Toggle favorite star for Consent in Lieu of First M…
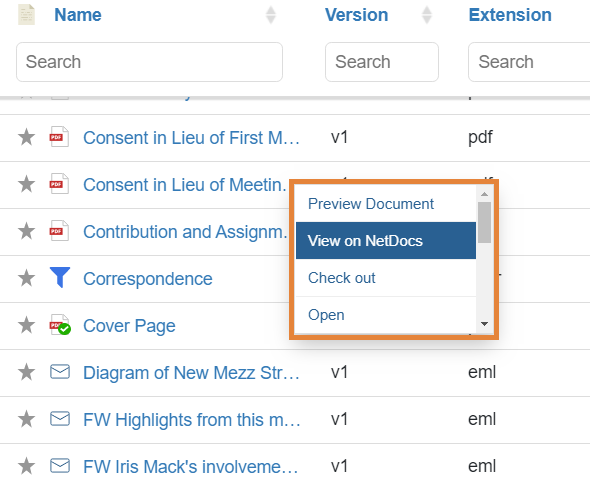The height and width of the screenshot is (480, 590). coord(26,137)
